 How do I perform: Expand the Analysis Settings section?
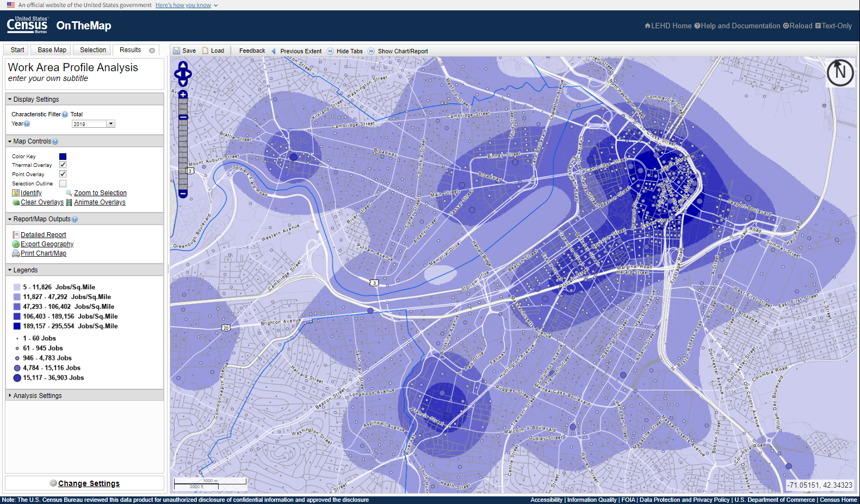coord(84,396)
